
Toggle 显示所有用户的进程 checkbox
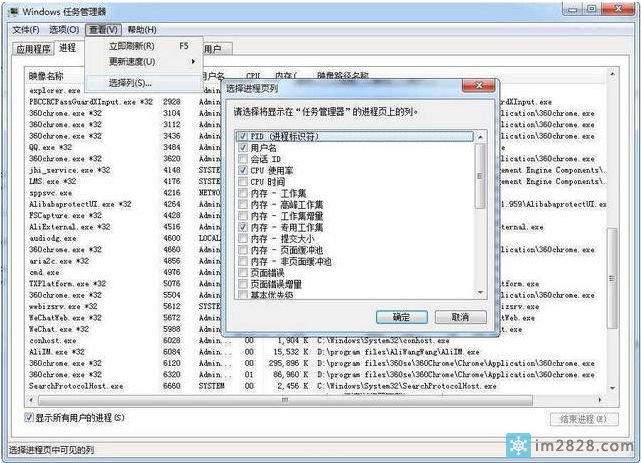click(28, 417)
